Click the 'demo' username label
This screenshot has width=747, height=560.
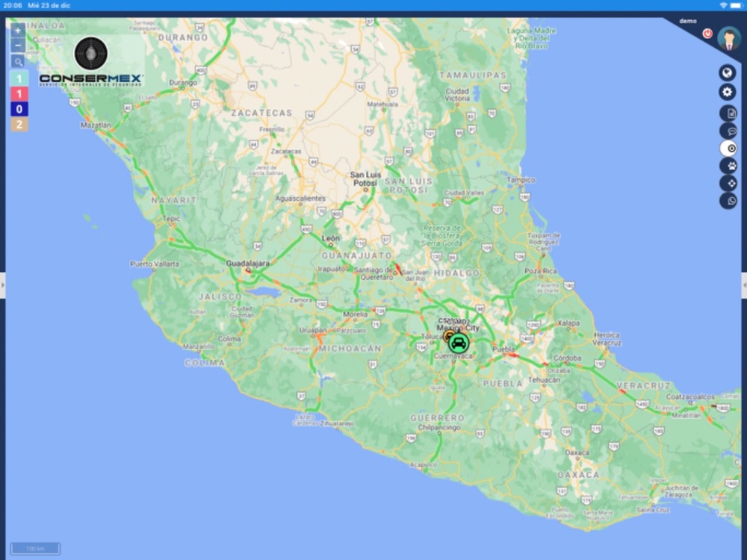pyautogui.click(x=687, y=21)
